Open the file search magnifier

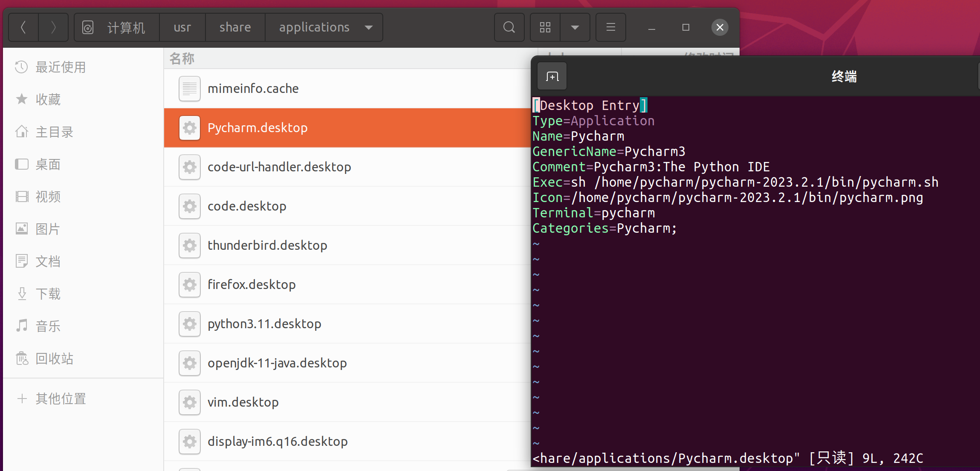point(509,27)
